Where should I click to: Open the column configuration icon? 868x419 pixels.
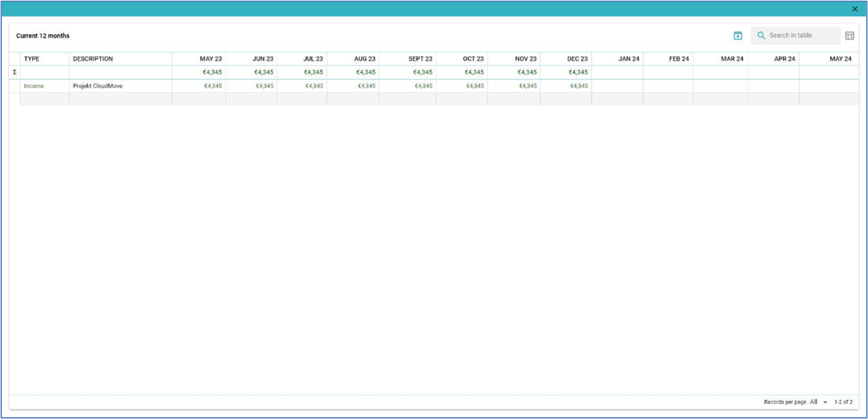point(851,35)
